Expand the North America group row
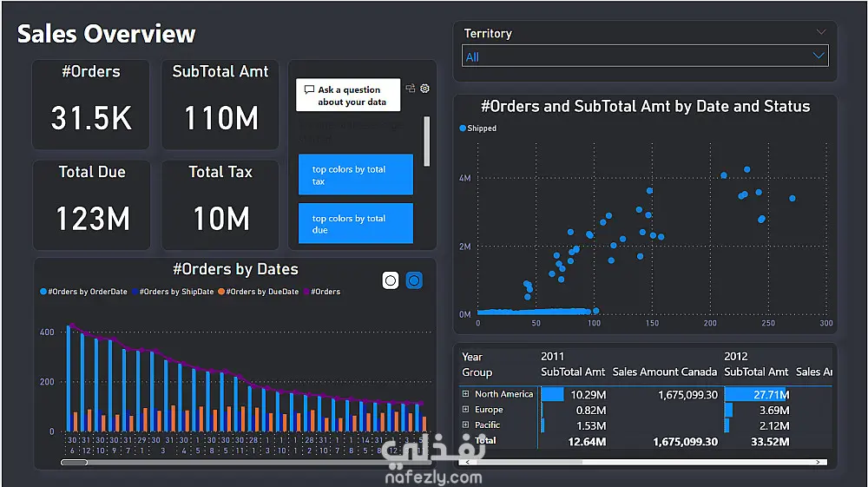The image size is (868, 487). [x=465, y=394]
